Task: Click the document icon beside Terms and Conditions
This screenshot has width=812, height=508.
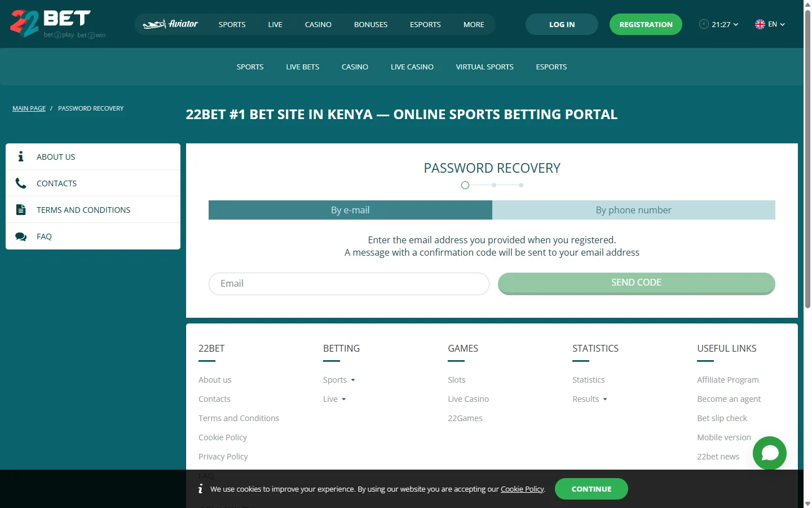Action: (21, 209)
